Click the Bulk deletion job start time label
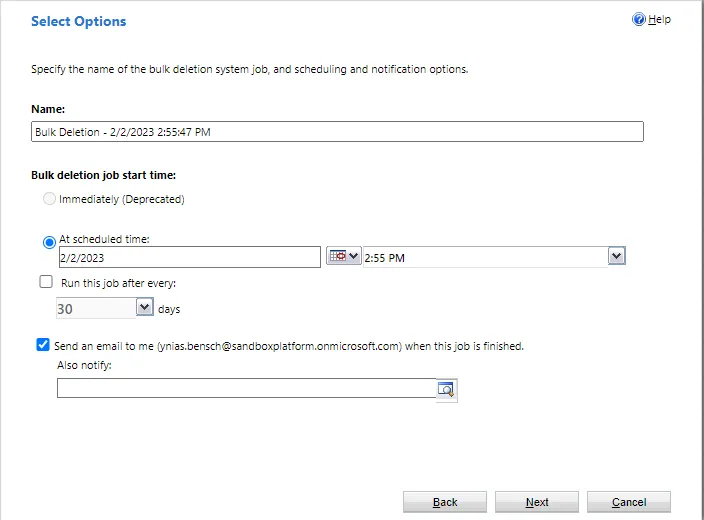Screen dimensions: 704x520 [x=103, y=175]
